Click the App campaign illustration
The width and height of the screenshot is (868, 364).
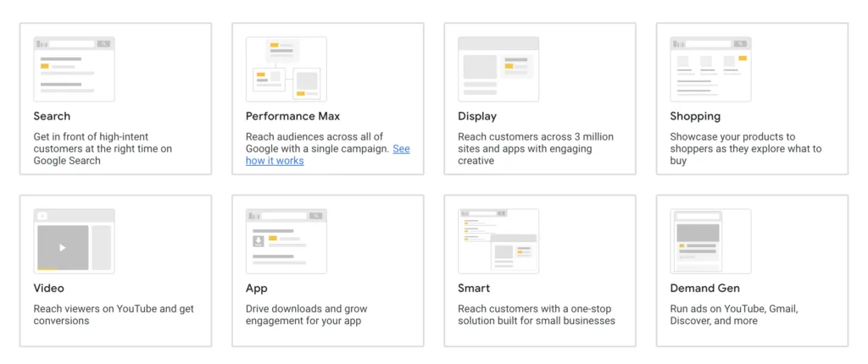coord(287,241)
